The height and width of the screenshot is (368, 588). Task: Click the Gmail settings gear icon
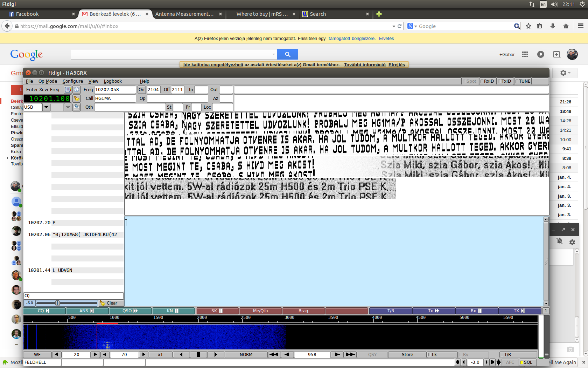(x=565, y=73)
